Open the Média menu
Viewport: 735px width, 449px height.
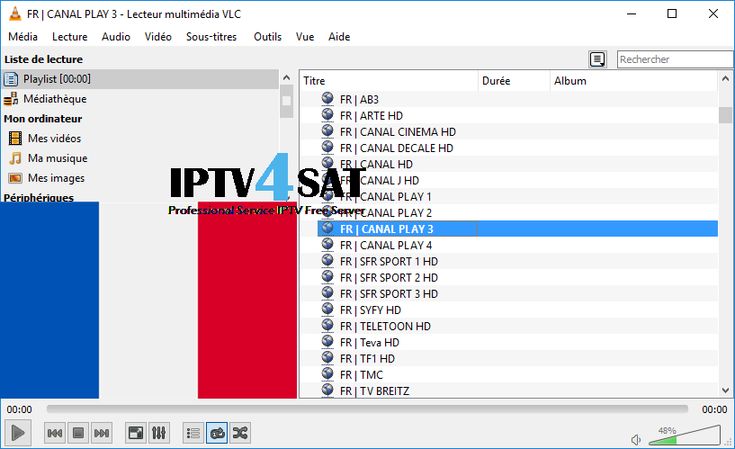23,37
